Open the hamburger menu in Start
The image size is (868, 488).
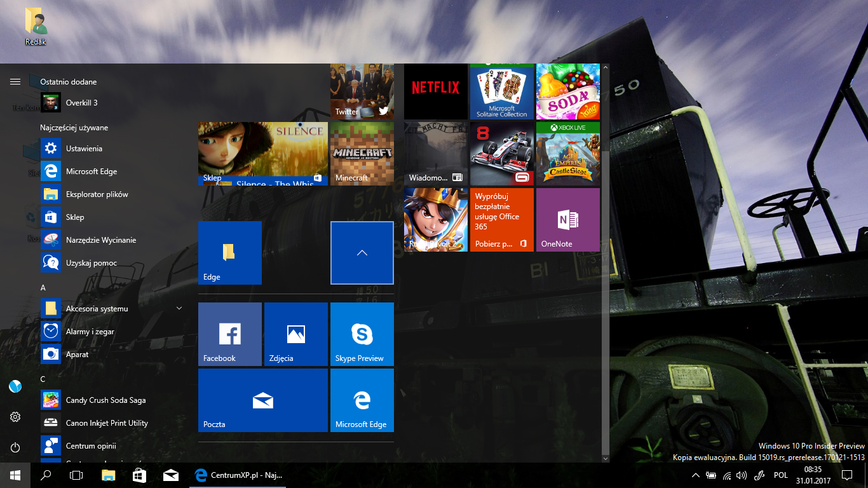tap(15, 81)
